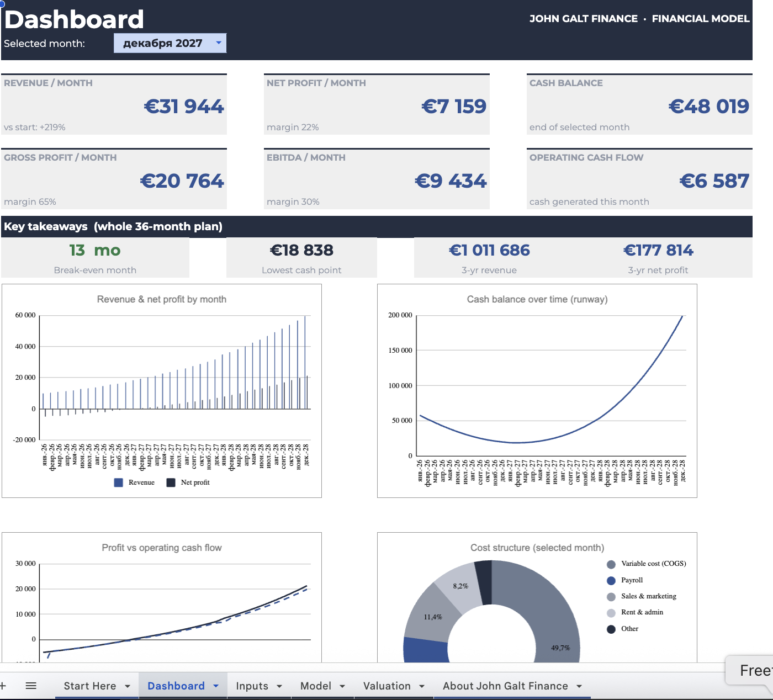The image size is (773, 700).
Task: Open the Start Here sheet tab
Action: [90, 686]
